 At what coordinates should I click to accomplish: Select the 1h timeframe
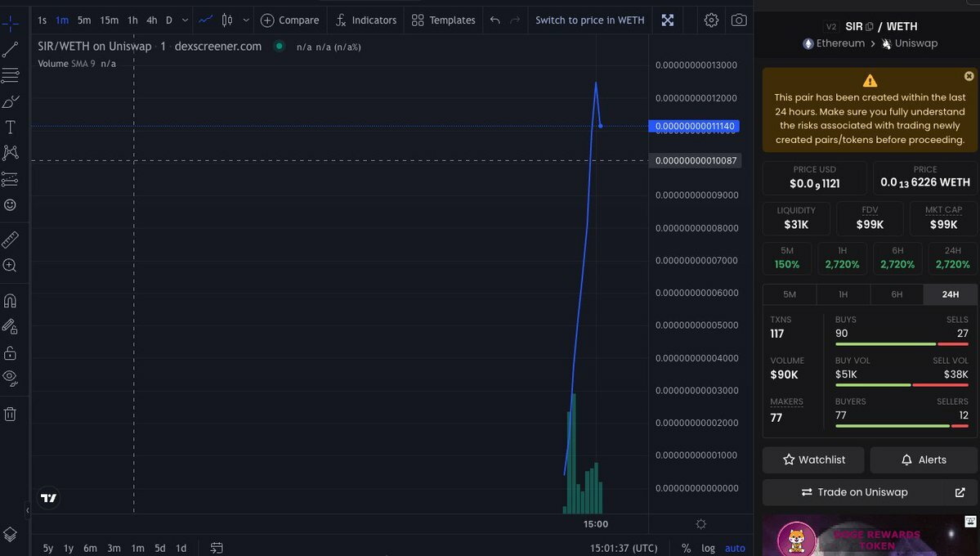pos(132,20)
